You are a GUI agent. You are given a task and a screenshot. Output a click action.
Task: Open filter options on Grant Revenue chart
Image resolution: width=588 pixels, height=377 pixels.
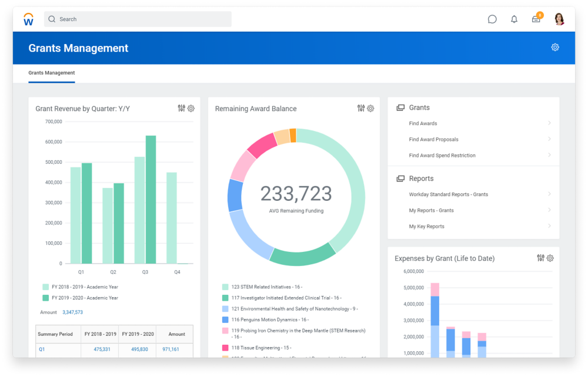coord(181,109)
